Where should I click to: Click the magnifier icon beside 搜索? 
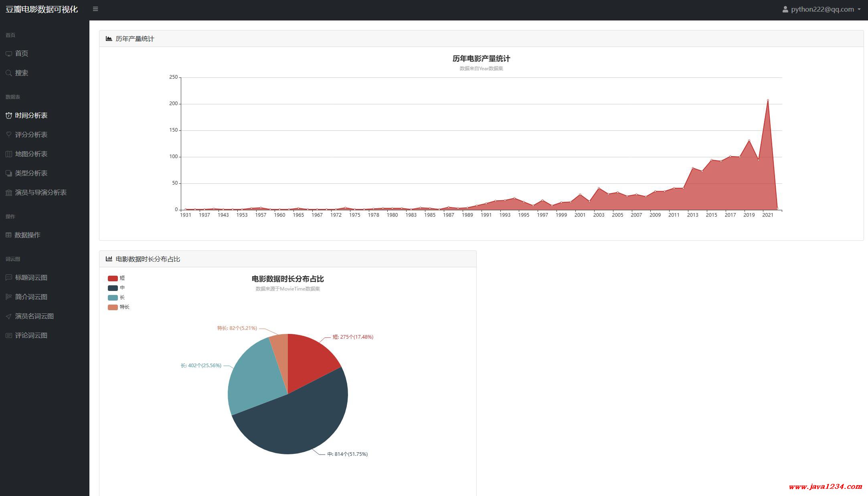[x=9, y=73]
